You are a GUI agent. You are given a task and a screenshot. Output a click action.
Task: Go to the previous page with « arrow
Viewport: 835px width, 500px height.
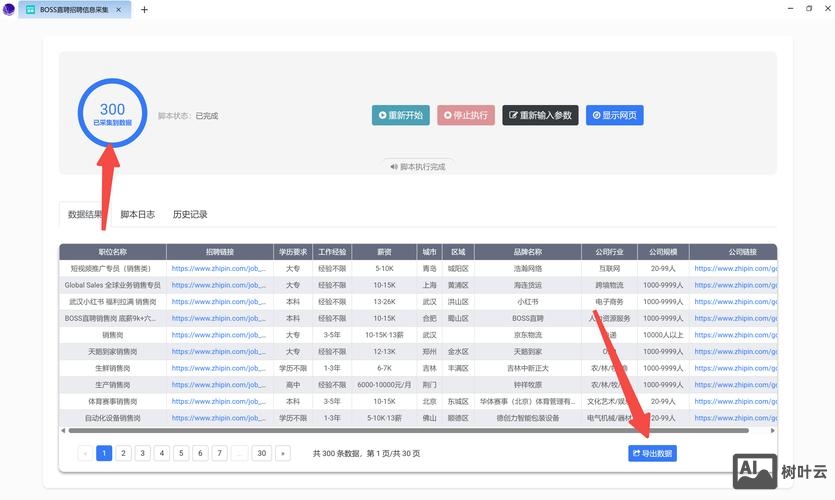point(85,453)
